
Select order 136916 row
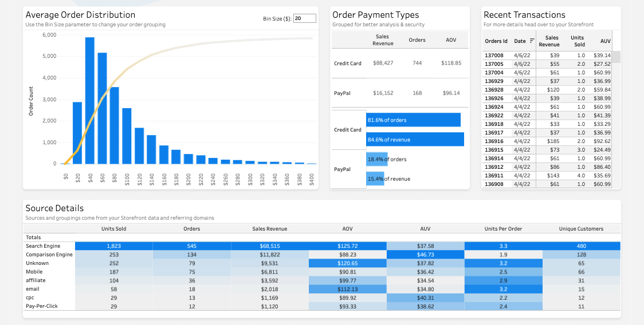(547, 141)
